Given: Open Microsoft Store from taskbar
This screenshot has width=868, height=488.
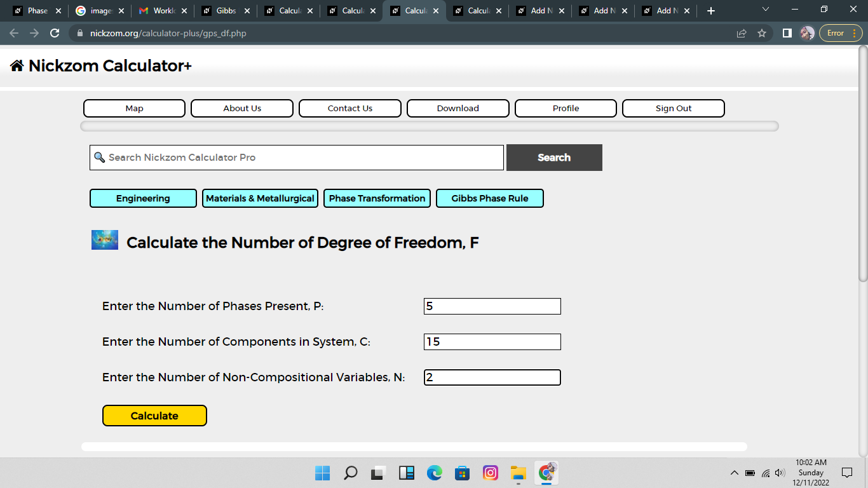Looking at the screenshot, I should pos(463,473).
